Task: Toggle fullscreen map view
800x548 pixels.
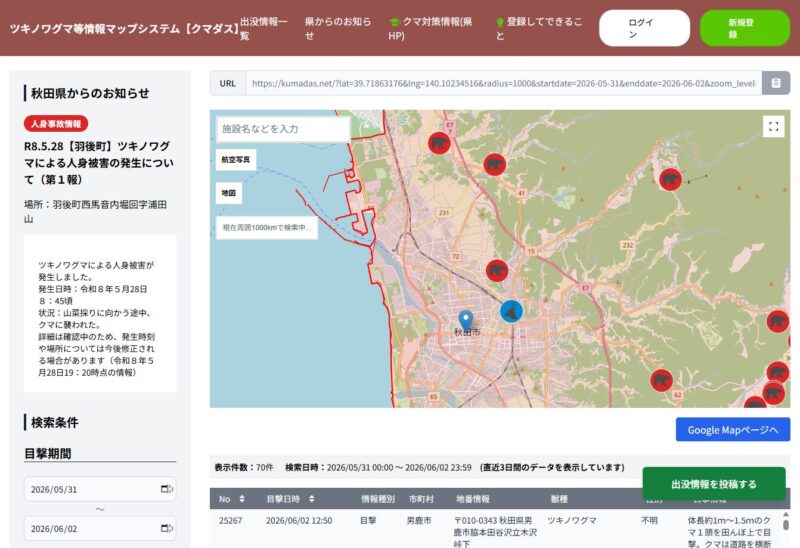Action: [773, 127]
